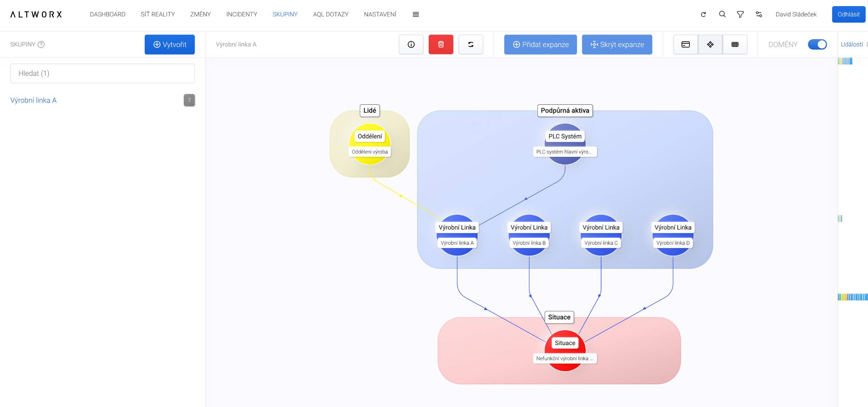Click the Vytvořit button

tap(170, 44)
